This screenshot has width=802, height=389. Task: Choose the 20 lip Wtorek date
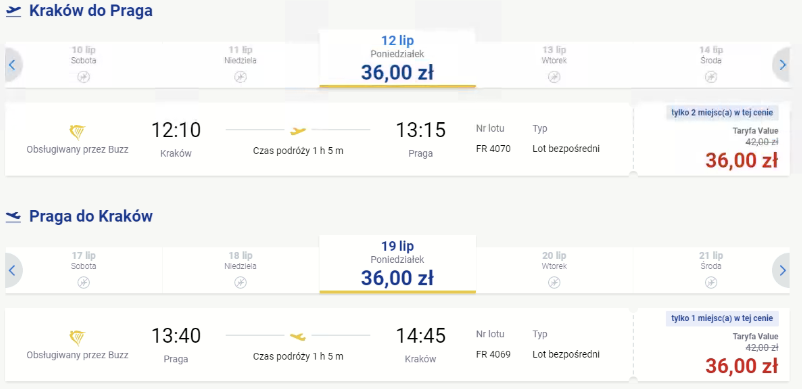pos(554,270)
